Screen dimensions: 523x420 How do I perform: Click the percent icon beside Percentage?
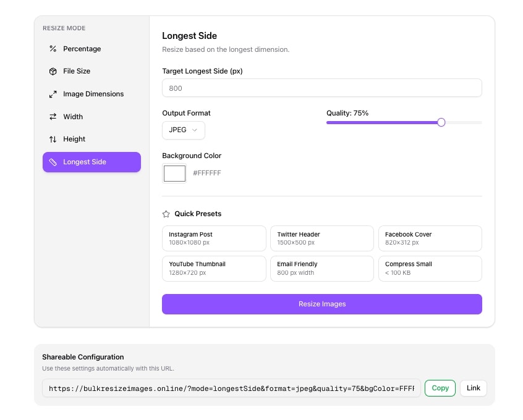pos(53,49)
